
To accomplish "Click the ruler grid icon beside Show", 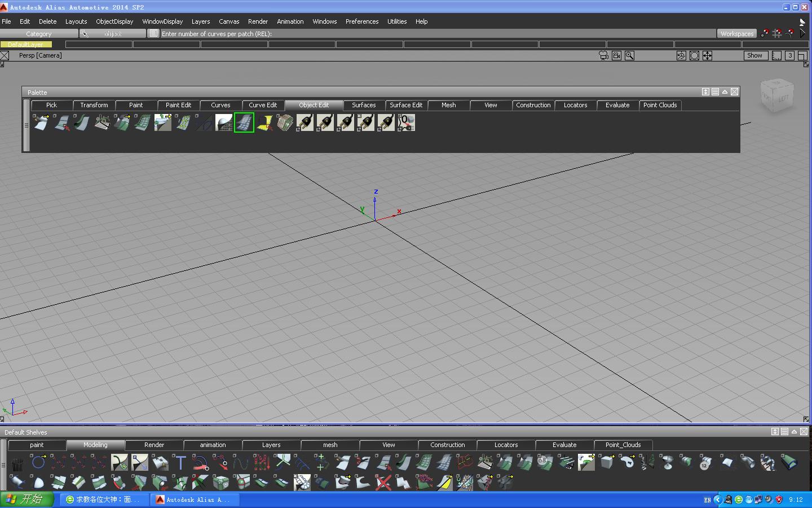I will tap(776, 55).
